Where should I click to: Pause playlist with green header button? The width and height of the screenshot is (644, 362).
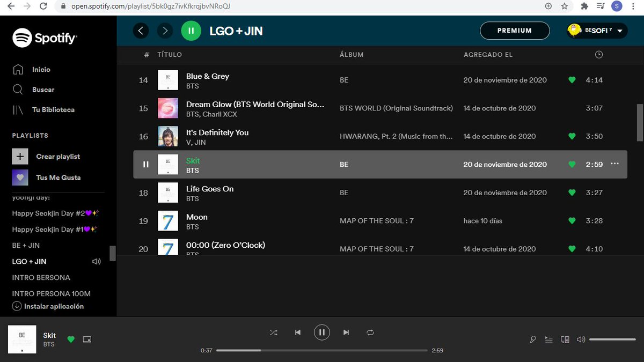click(x=191, y=31)
